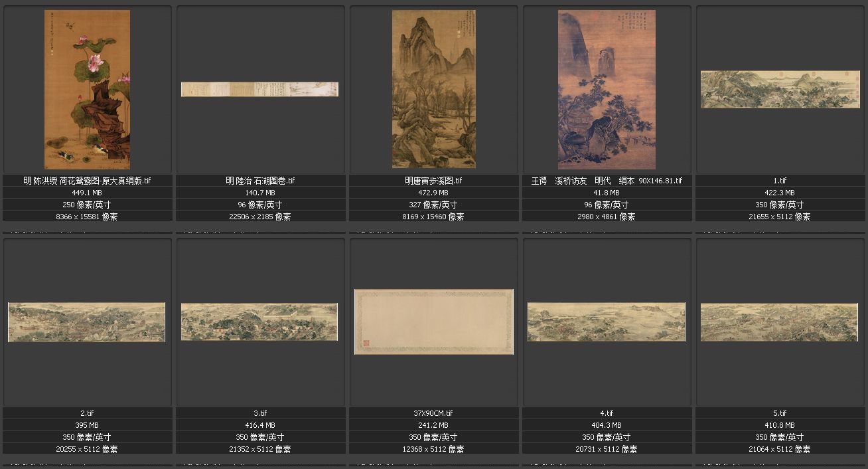Select the 王谔 溪桥访友 painting thumbnail
Screen dimensions: 868x469
click(607, 90)
